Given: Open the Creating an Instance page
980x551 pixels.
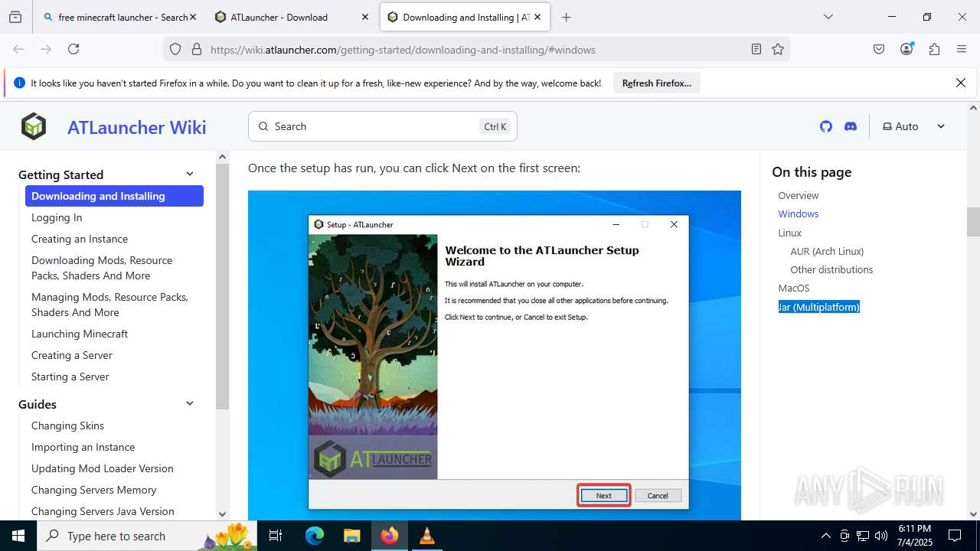Looking at the screenshot, I should (80, 239).
